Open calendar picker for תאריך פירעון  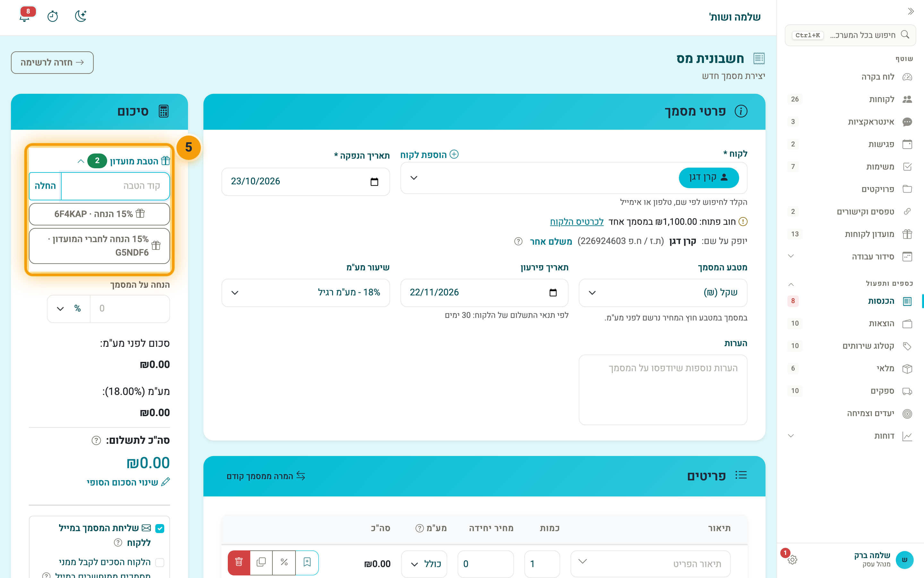tap(553, 293)
